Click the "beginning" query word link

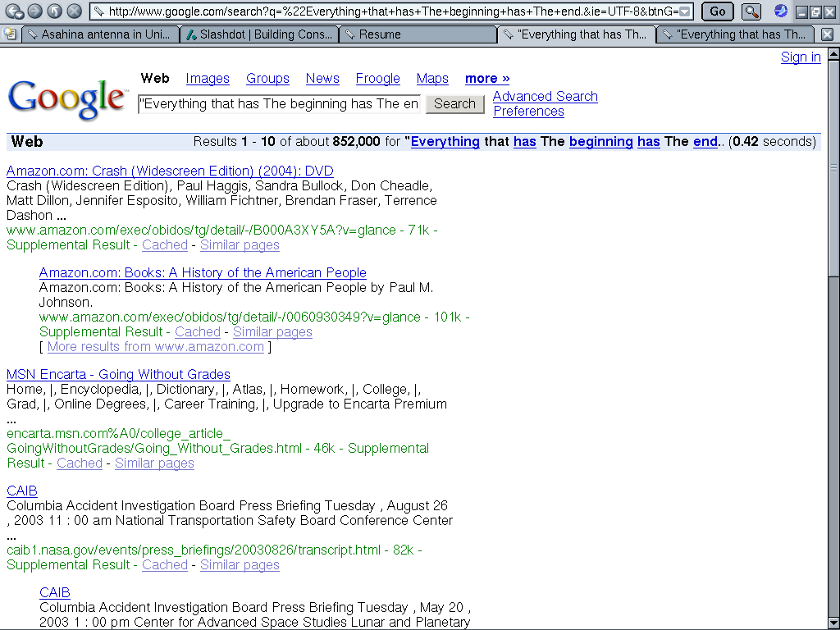click(x=601, y=141)
